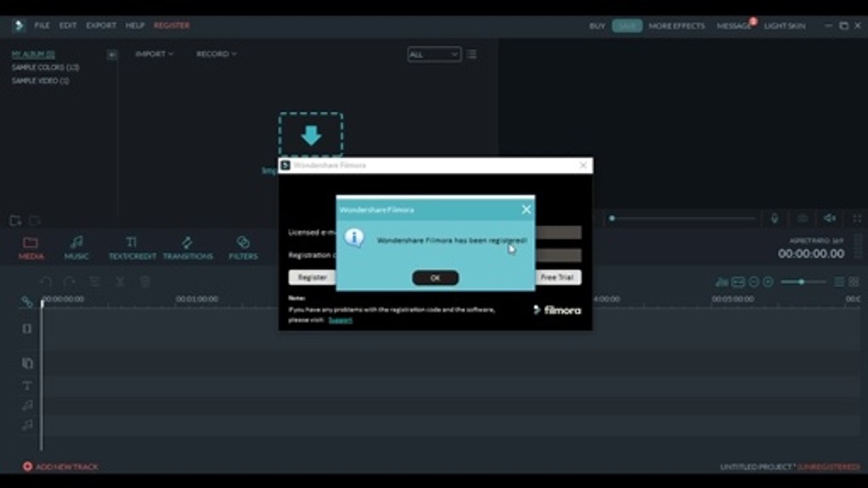The height and width of the screenshot is (488, 868).
Task: Click the SAVE button
Action: pos(627,26)
